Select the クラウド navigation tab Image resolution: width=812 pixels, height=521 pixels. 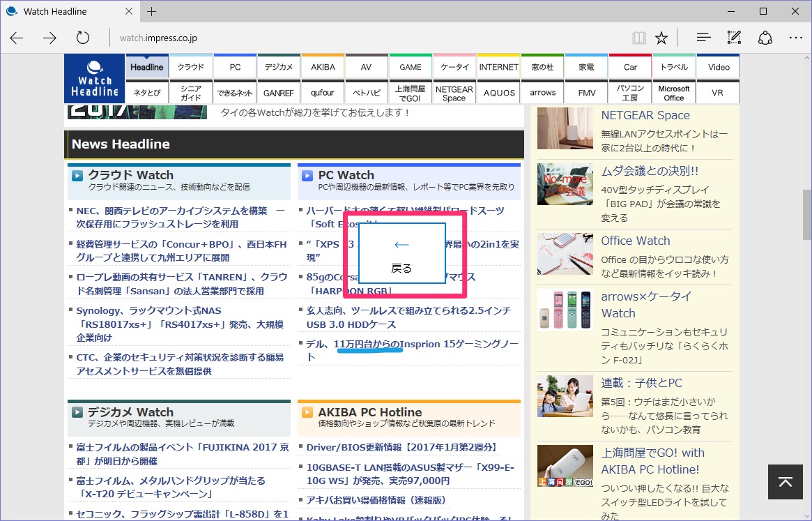(191, 66)
